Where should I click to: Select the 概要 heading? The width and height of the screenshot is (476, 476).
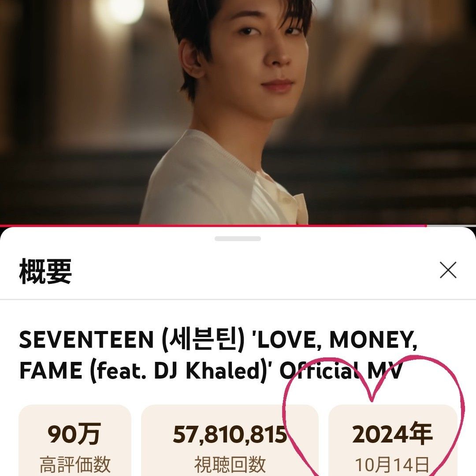click(45, 271)
